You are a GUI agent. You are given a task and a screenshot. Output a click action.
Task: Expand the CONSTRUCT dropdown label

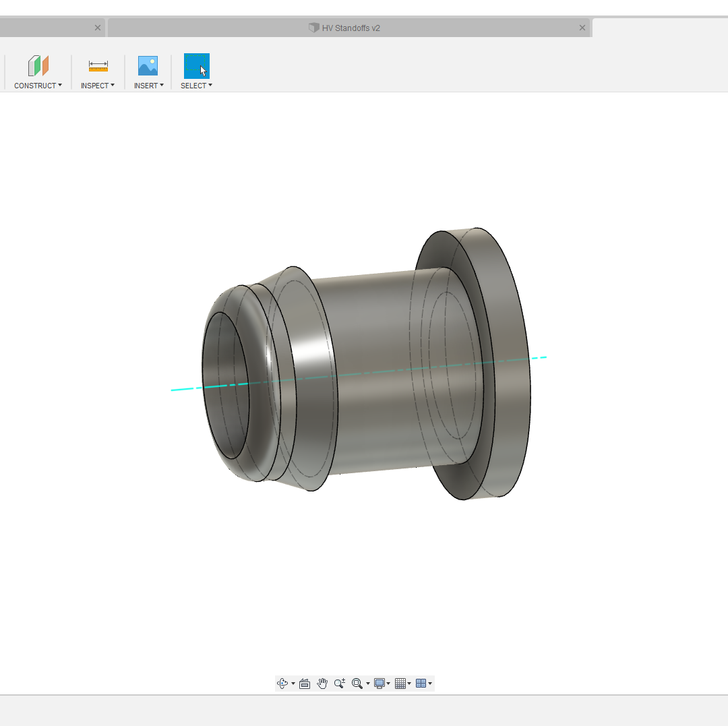pos(38,86)
